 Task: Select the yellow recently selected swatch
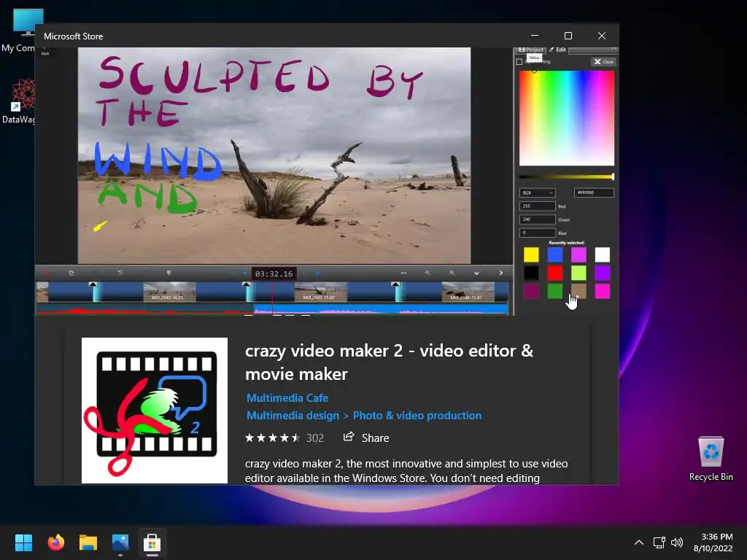click(531, 254)
